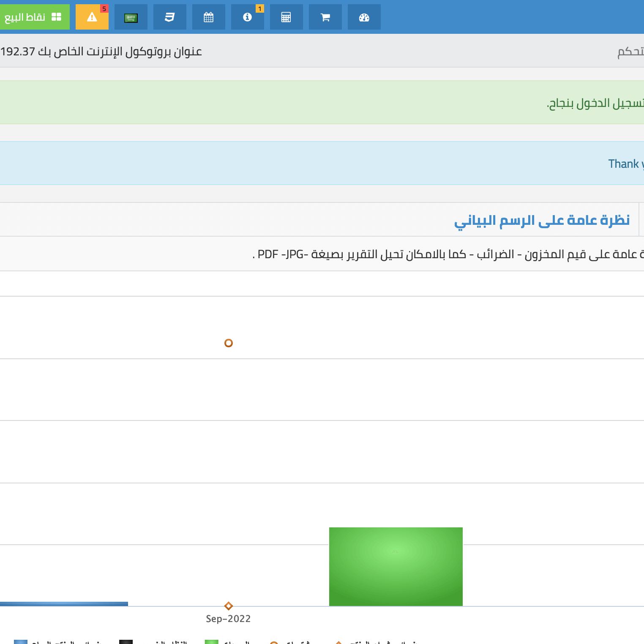Open the نقاط البيع navigation menu
The image size is (644, 644).
[x=25, y=16]
